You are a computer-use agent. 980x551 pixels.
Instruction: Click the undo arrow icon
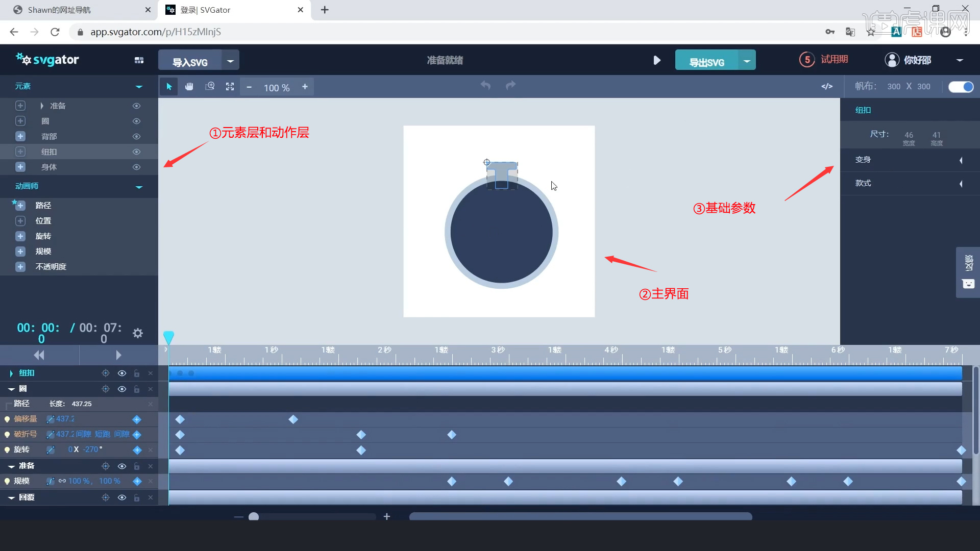[x=485, y=86]
